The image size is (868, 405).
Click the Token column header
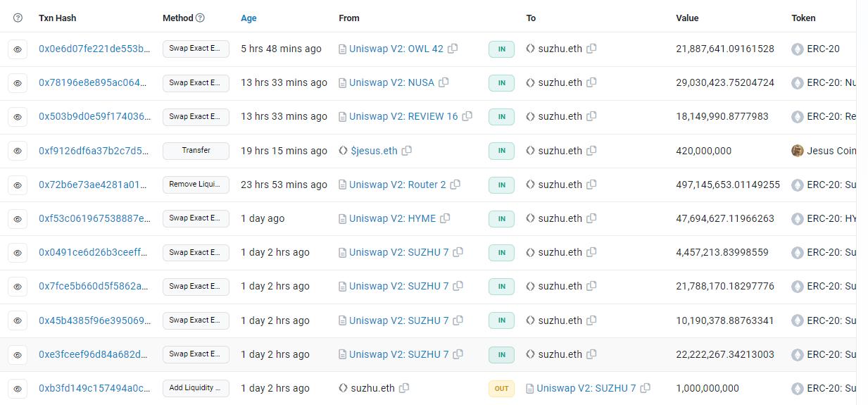pos(803,18)
